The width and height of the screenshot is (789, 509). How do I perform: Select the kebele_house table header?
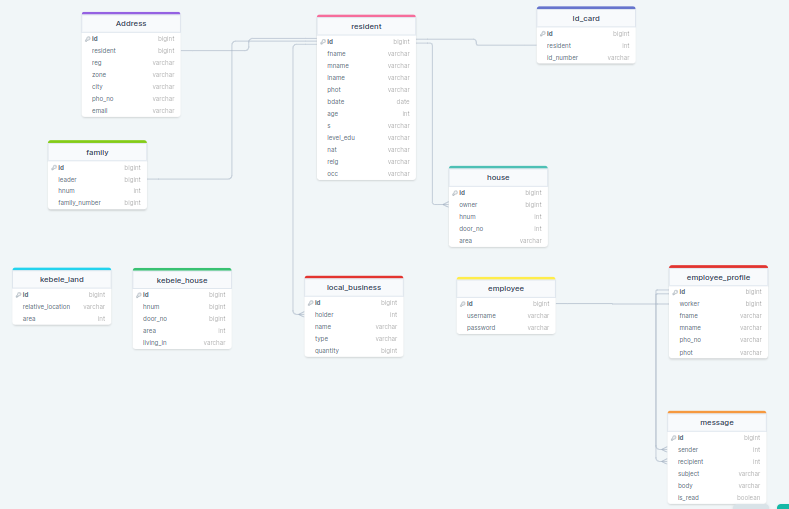tap(182, 280)
